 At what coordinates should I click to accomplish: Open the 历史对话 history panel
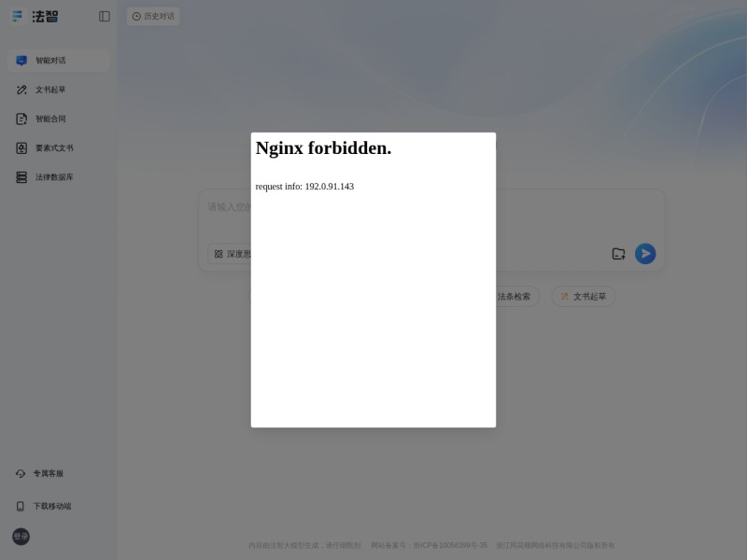(x=153, y=16)
